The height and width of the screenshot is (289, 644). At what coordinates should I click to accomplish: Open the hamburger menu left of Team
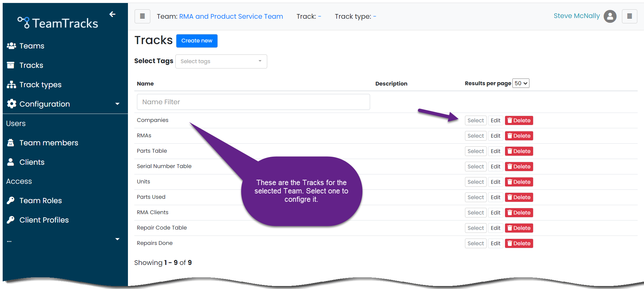[142, 16]
